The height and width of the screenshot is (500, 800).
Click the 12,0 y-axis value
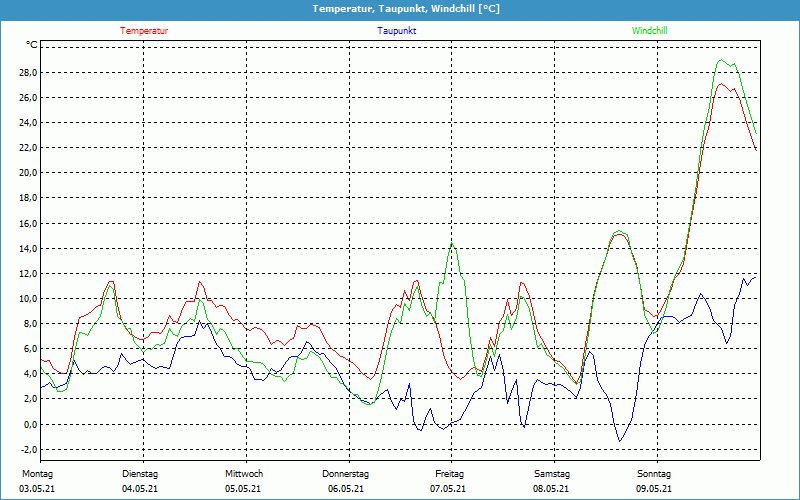tap(28, 273)
